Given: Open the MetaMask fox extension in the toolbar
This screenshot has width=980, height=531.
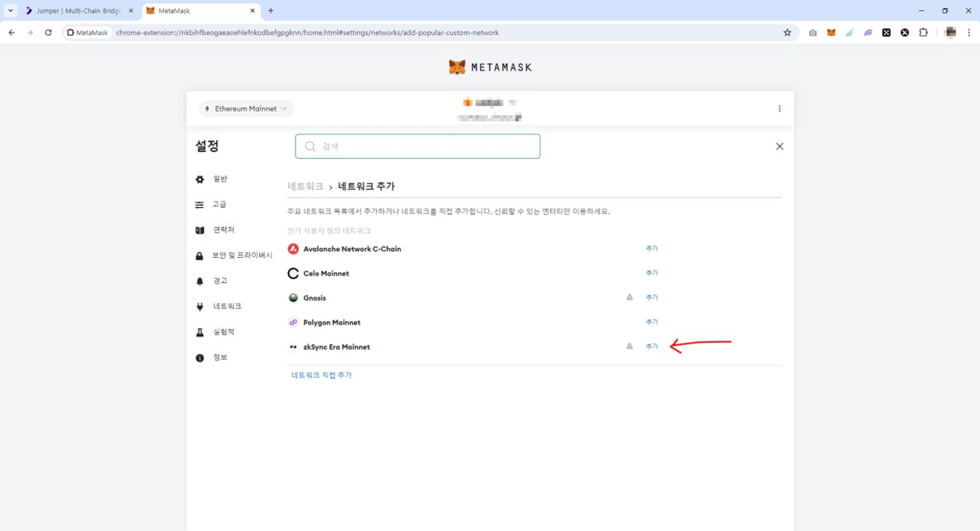Looking at the screenshot, I should 832,33.
